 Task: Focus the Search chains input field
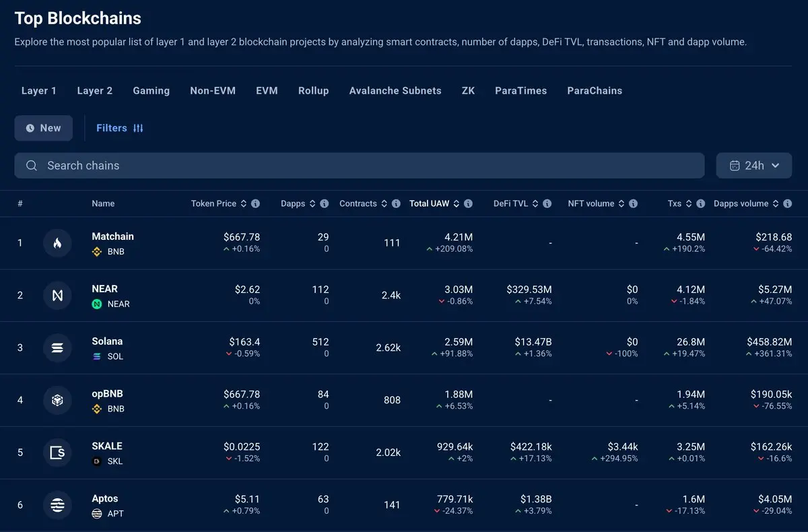pos(360,166)
